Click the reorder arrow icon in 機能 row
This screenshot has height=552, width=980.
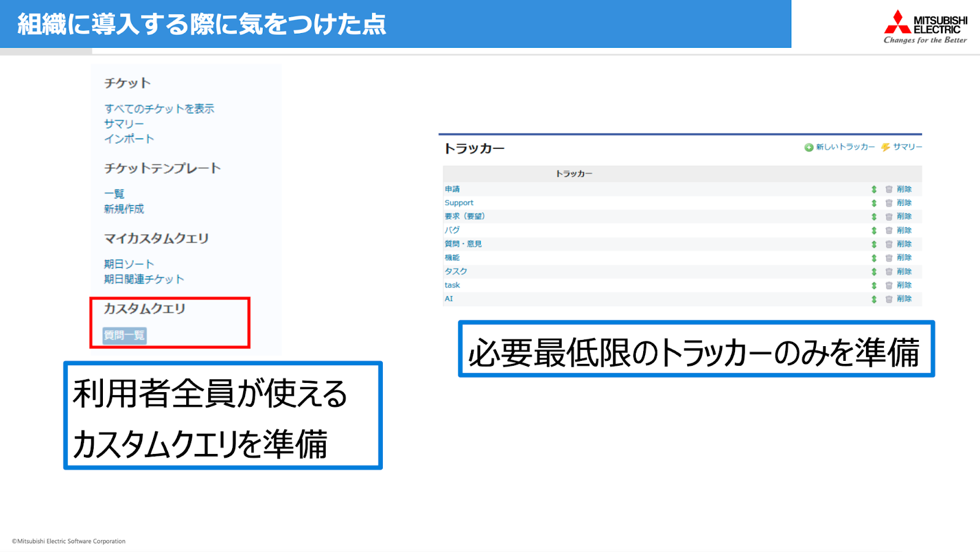874,258
